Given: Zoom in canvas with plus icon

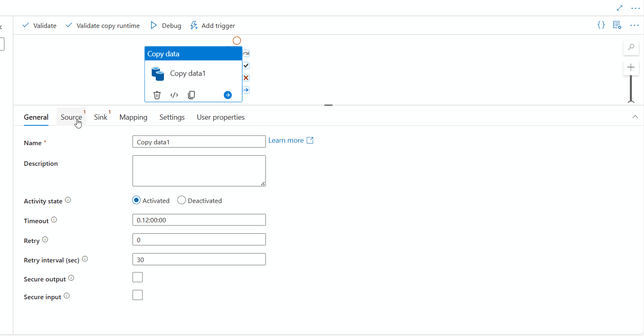Looking at the screenshot, I should click(x=631, y=67).
